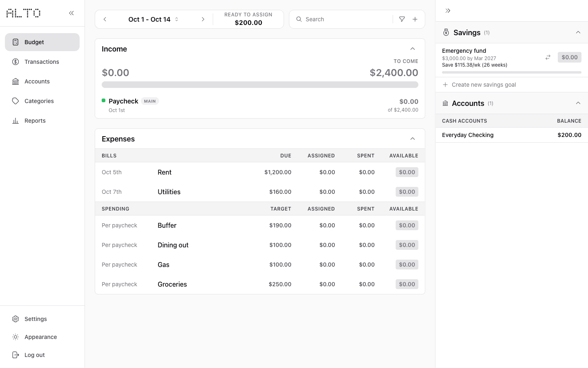Viewport: 588px width, 368px height.
Task: Select the Dining out category name
Action: [173, 245]
